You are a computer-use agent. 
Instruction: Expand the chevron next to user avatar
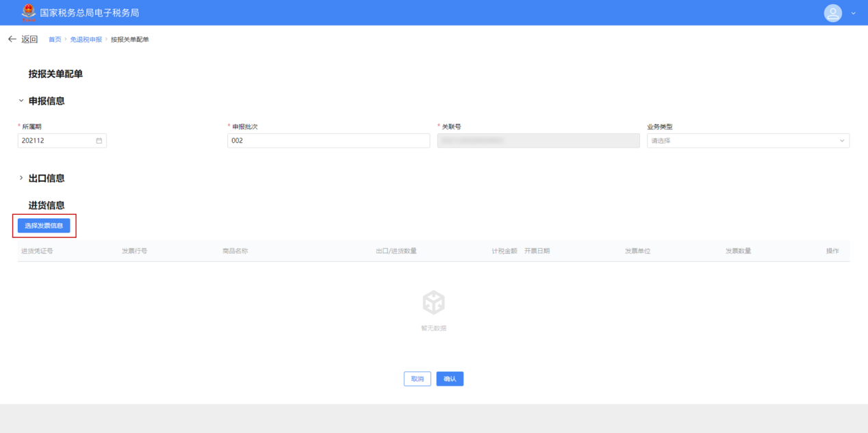click(853, 14)
